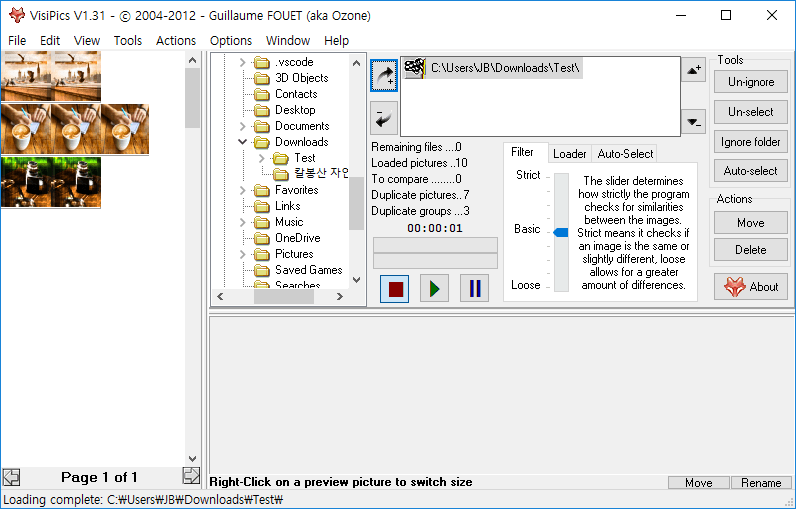Image resolution: width=796 pixels, height=509 pixels.
Task: Click the Move button in preview bar
Action: coord(699,483)
